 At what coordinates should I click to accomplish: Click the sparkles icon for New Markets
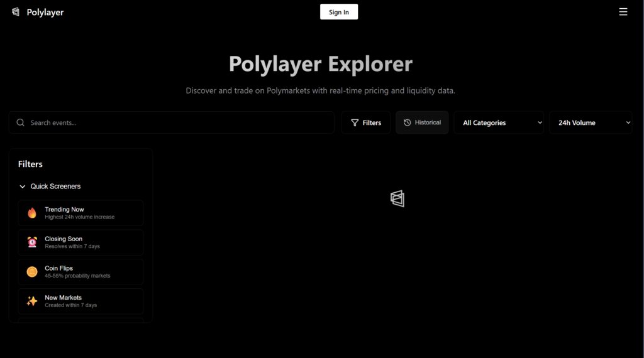point(32,301)
